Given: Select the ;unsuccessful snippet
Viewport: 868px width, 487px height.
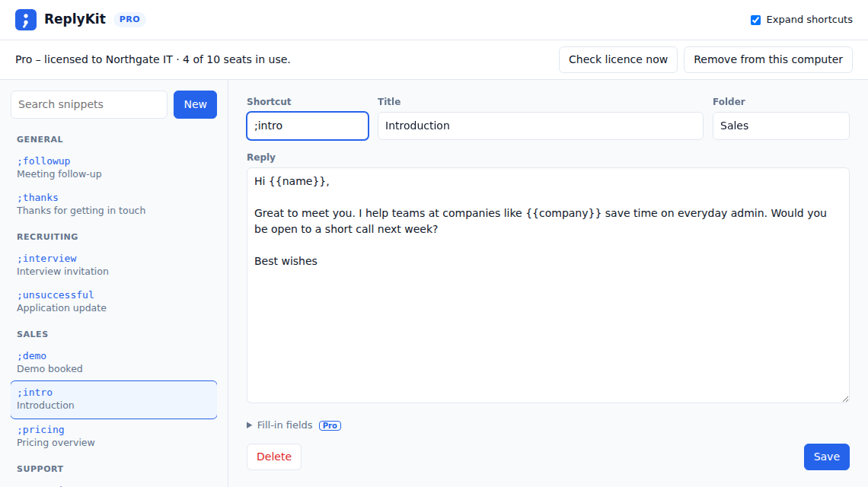Looking at the screenshot, I should (114, 301).
